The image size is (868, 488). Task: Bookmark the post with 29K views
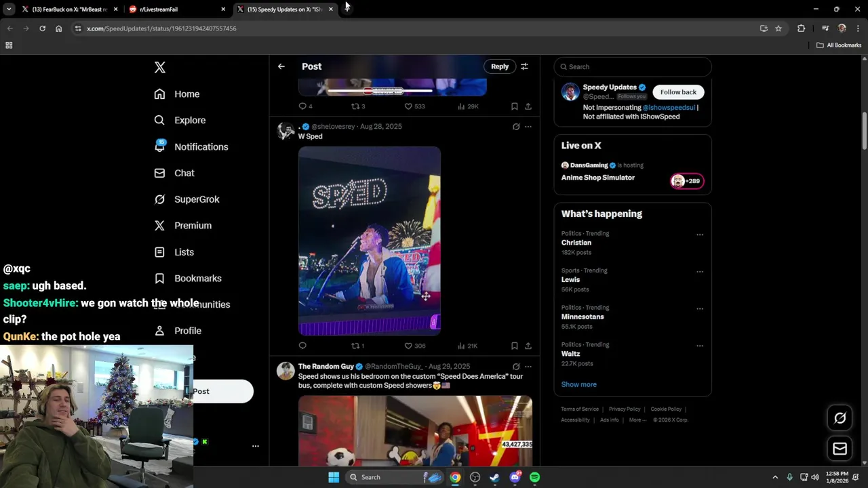point(515,106)
